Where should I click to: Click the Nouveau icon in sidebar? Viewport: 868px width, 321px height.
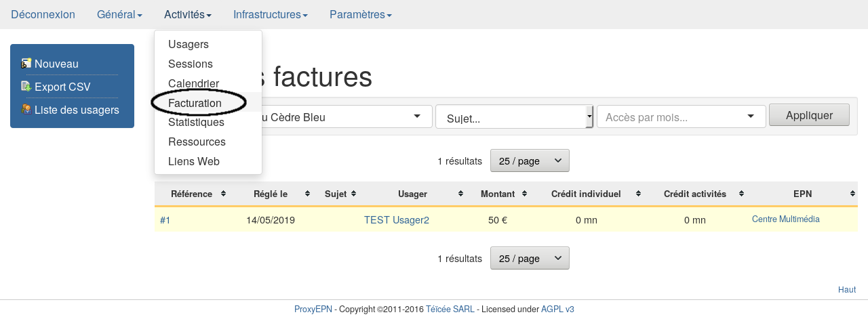(x=26, y=64)
